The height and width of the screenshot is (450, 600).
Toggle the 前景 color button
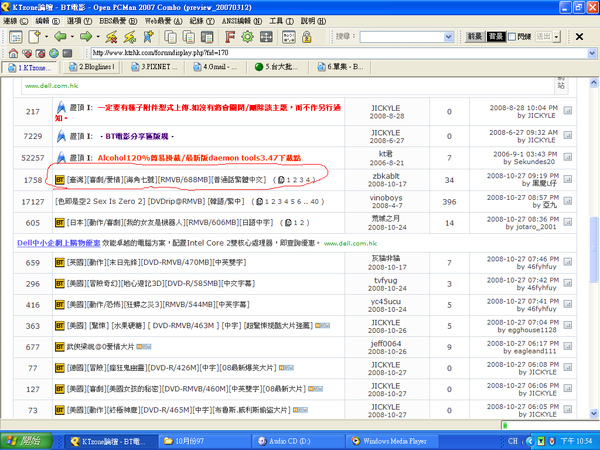click(x=477, y=36)
